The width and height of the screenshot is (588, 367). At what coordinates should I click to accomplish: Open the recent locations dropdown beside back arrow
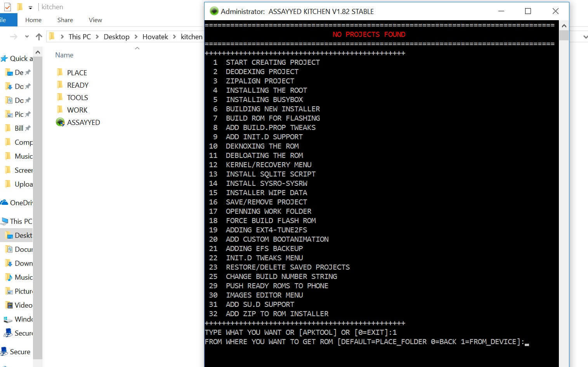click(x=26, y=36)
